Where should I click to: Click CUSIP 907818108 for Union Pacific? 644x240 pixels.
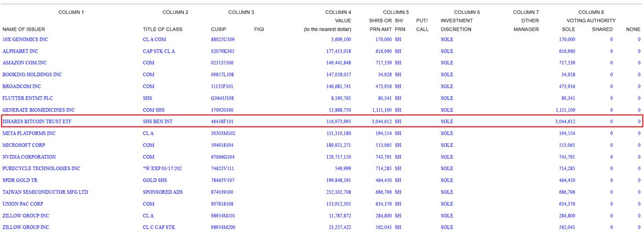coord(222,204)
